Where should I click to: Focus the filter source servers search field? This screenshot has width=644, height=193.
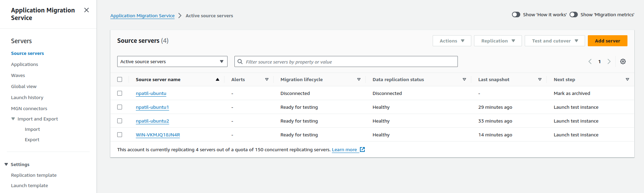(346, 61)
